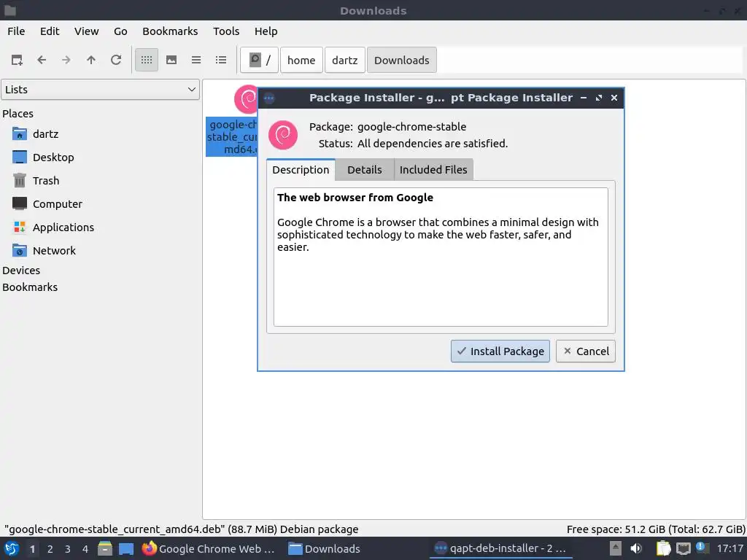Go to parent folder with up arrow

click(x=91, y=60)
